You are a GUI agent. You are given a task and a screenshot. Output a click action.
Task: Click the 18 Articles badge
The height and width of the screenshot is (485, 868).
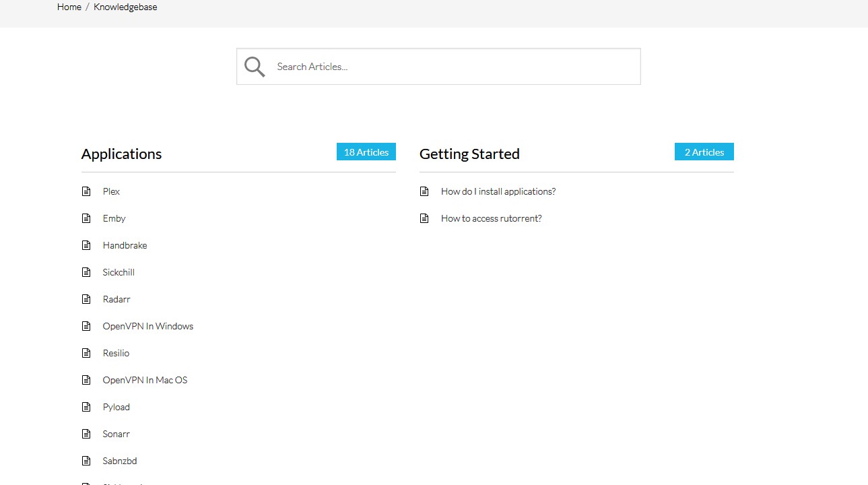[366, 152]
